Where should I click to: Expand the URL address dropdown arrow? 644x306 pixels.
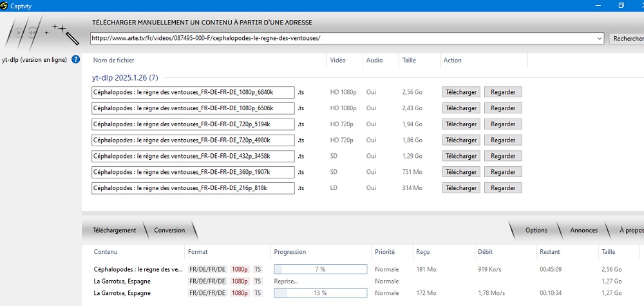tap(599, 38)
